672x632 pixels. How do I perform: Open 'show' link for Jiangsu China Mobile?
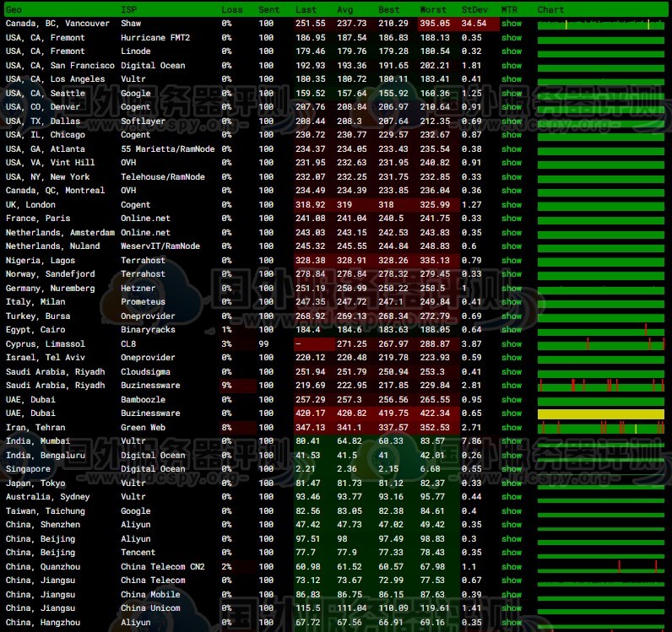tap(512, 595)
